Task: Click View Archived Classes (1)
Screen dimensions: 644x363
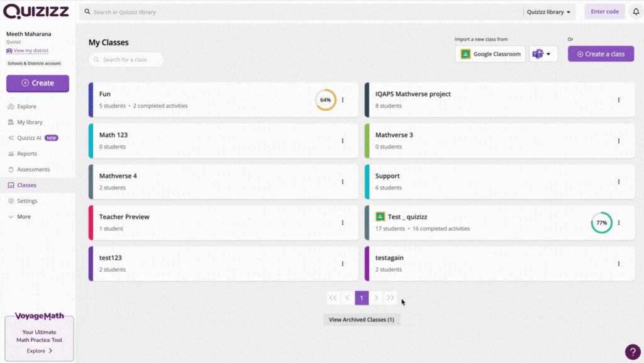Action: click(362, 320)
